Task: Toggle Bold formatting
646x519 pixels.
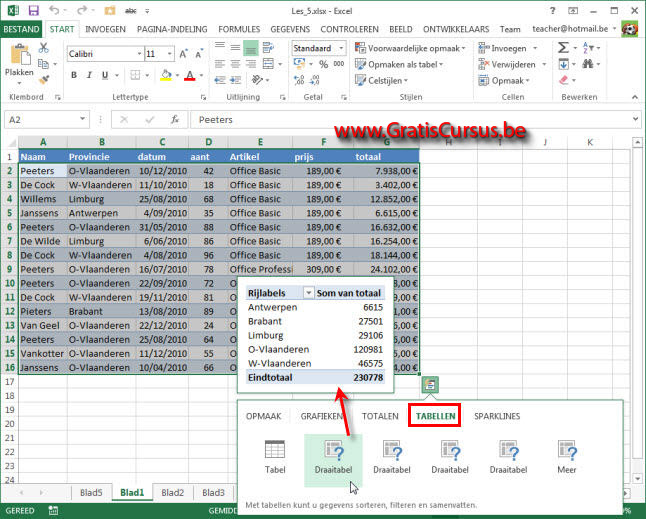Action: pyautogui.click(x=74, y=75)
